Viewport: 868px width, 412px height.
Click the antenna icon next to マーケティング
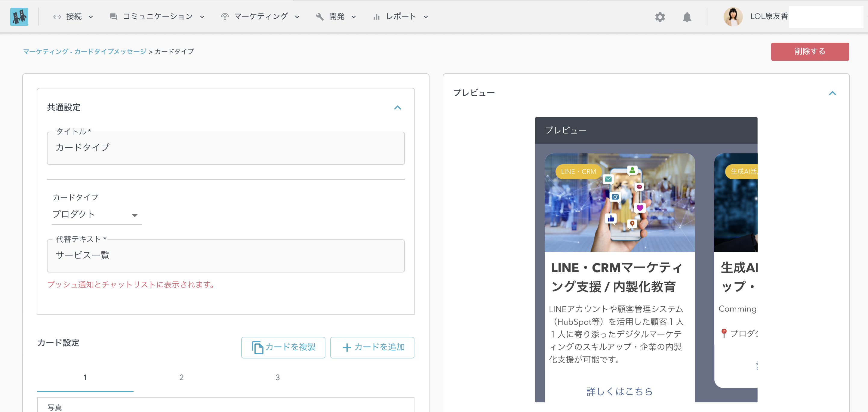click(224, 16)
